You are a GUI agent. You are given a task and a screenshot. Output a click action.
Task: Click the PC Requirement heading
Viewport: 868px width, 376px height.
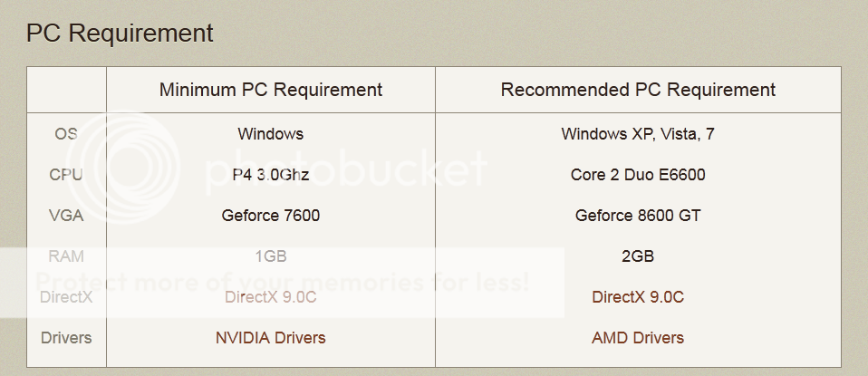[x=120, y=34]
